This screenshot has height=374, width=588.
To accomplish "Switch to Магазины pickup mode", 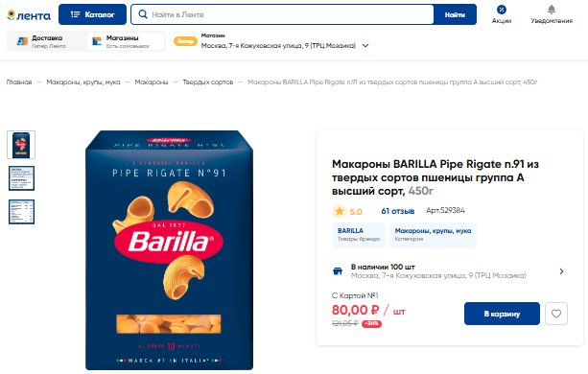I will [126, 41].
